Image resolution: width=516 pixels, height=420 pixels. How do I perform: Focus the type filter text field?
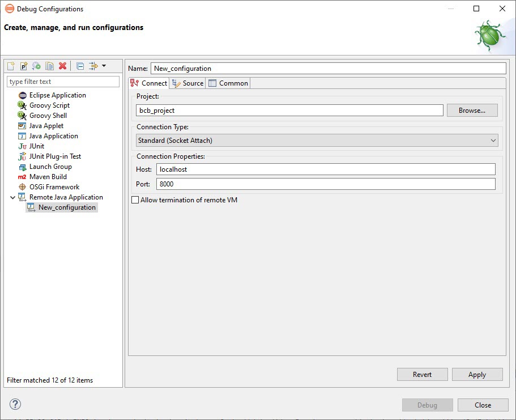tap(63, 82)
